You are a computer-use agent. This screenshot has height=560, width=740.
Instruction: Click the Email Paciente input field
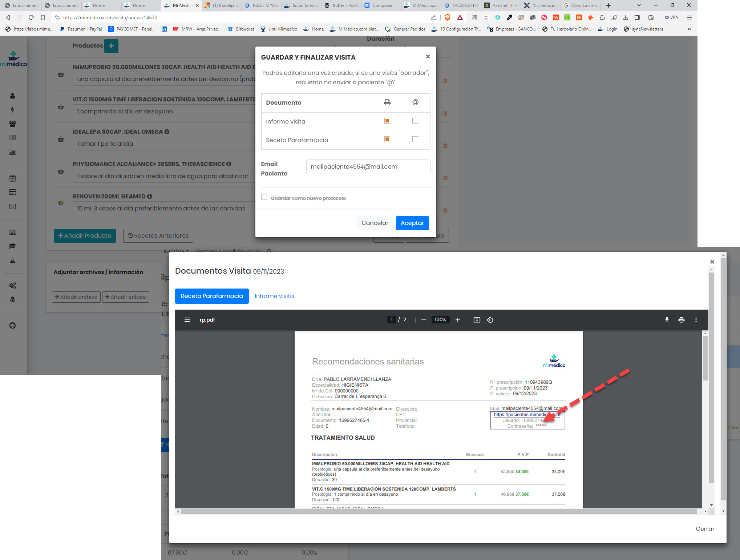[368, 166]
